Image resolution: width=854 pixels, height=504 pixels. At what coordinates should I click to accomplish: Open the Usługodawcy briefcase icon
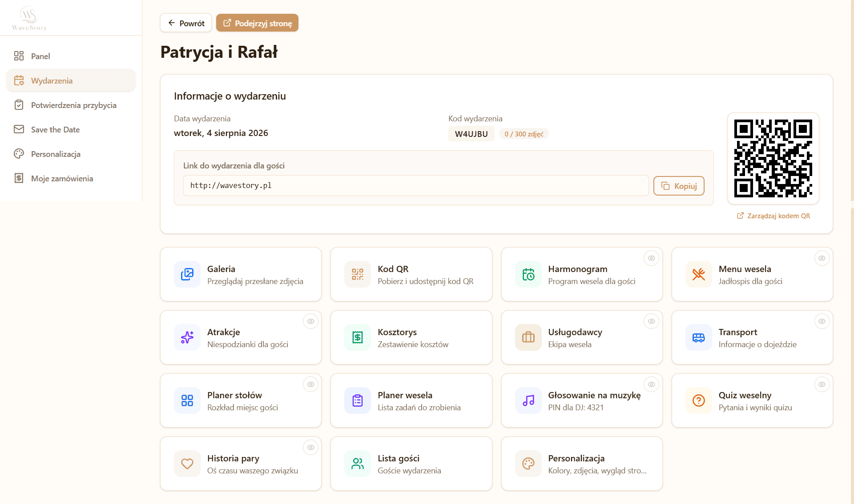528,337
